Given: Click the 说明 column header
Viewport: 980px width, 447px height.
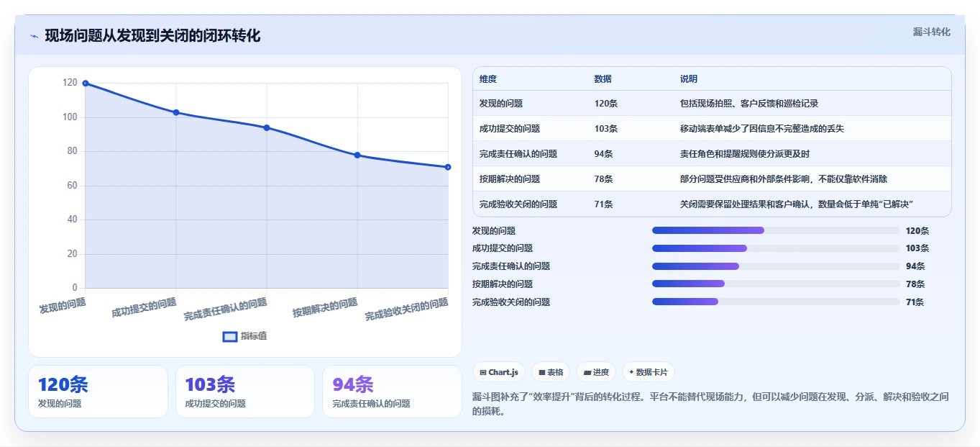Looking at the screenshot, I should tap(689, 79).
